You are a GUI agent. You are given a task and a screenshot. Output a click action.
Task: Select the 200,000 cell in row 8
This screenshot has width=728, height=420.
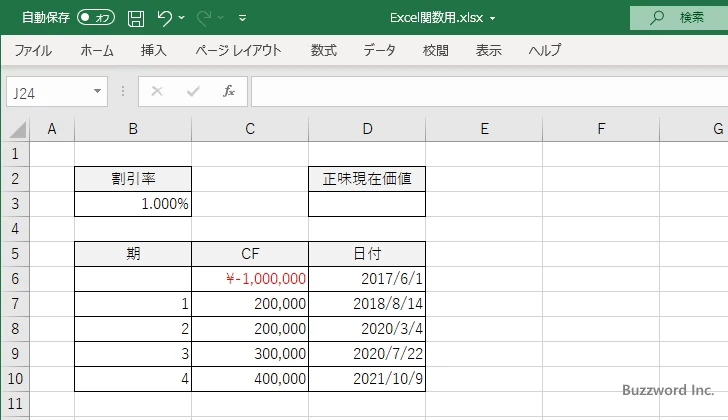tap(250, 329)
